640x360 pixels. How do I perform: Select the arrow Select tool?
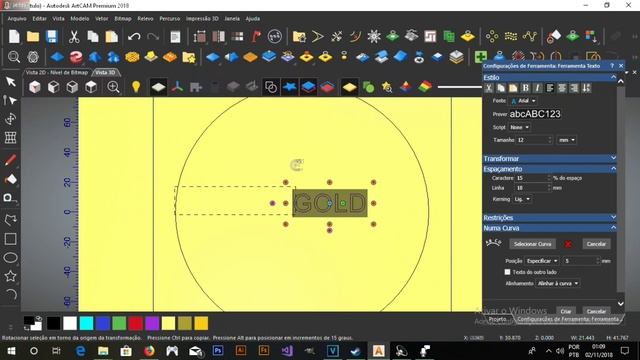pos(11,81)
